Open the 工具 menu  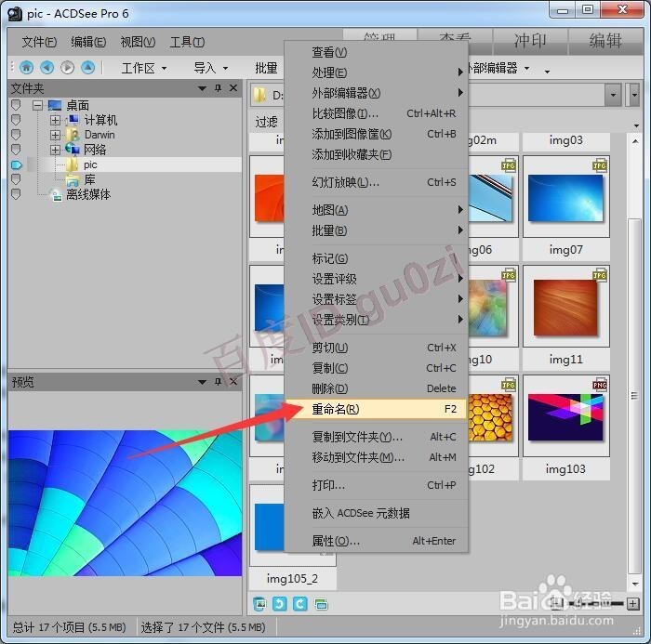coord(187,42)
